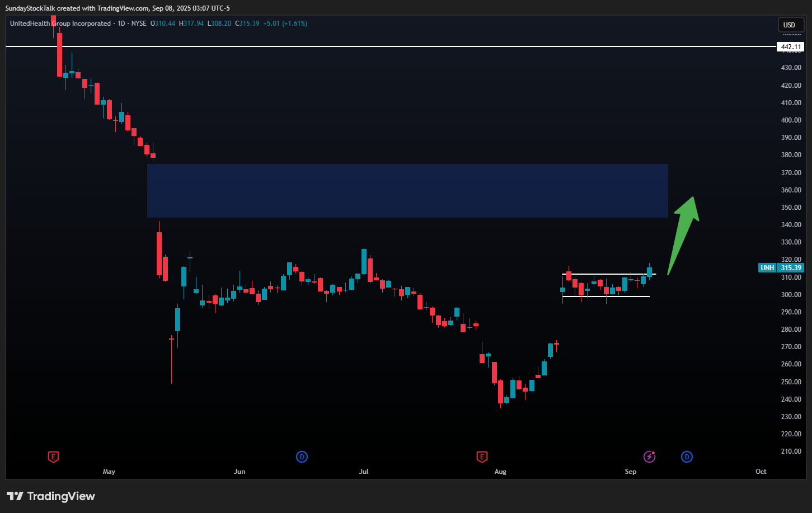Viewport: 812px width, 513px height.
Task: Open the dividend D marker in mid-September
Action: [x=687, y=457]
